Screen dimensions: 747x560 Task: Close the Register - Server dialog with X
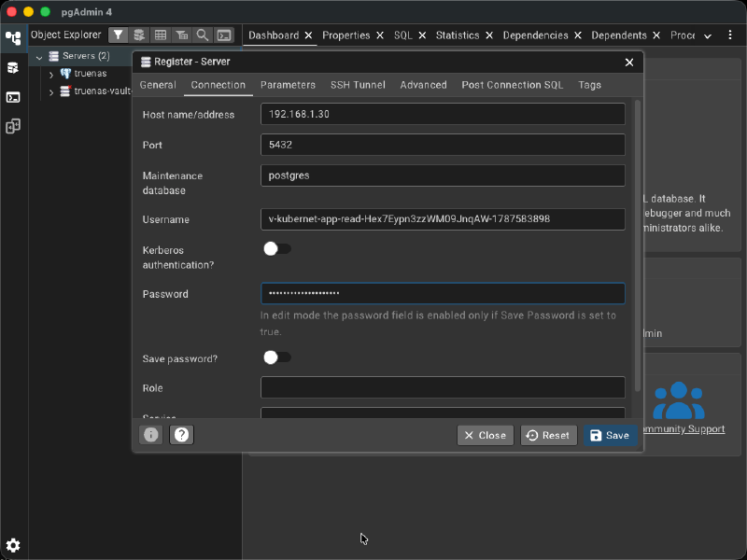coord(629,63)
